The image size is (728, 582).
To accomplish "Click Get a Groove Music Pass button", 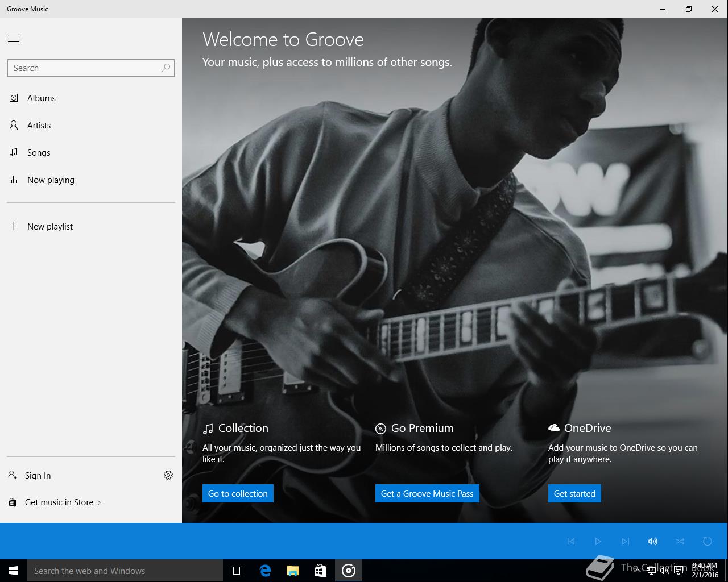I will pyautogui.click(x=427, y=493).
